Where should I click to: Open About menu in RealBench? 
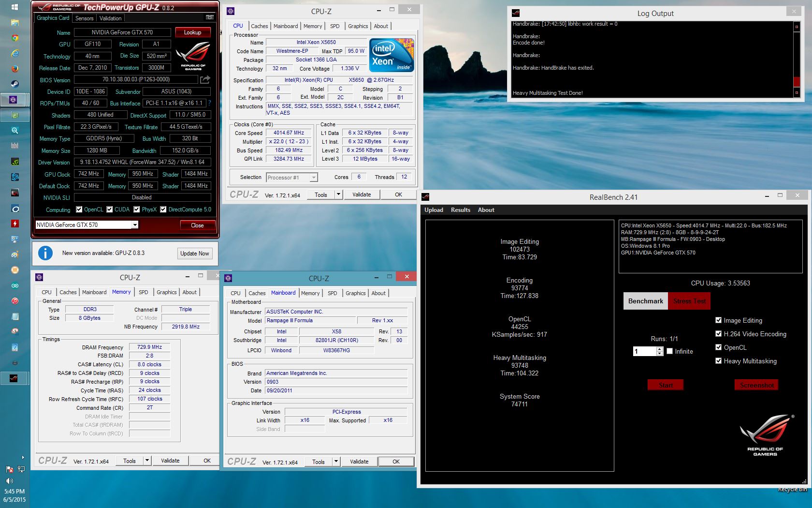click(x=486, y=210)
